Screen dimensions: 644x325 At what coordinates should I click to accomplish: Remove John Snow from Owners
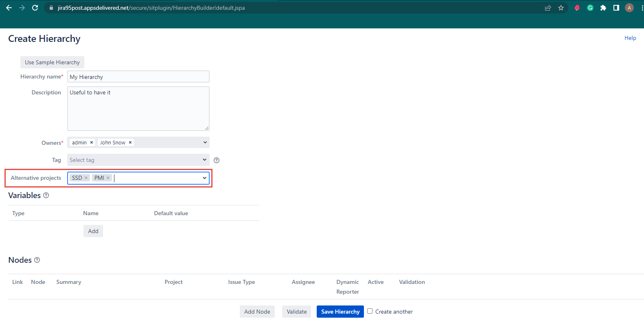(x=130, y=142)
